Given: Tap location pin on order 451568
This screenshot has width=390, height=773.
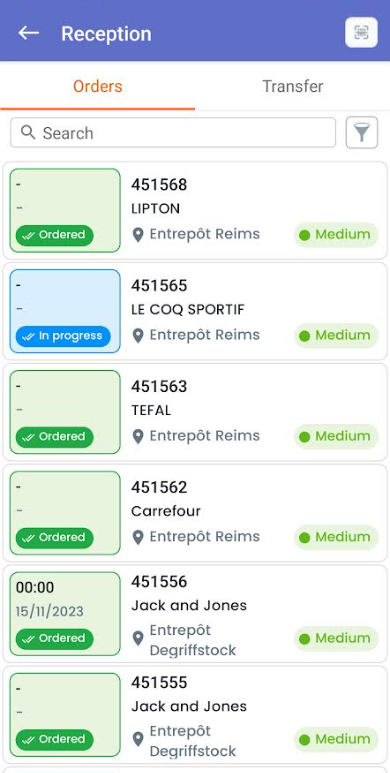Looking at the screenshot, I should (138, 235).
